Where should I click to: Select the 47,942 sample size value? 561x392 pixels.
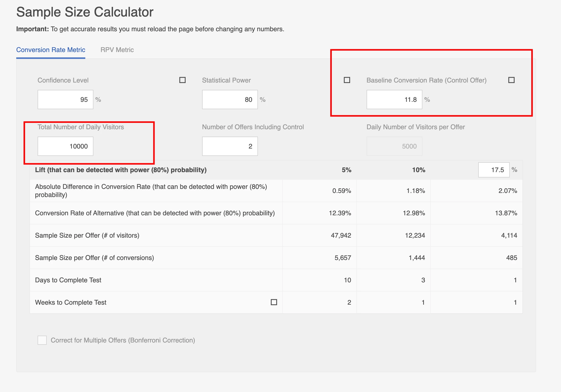click(341, 235)
